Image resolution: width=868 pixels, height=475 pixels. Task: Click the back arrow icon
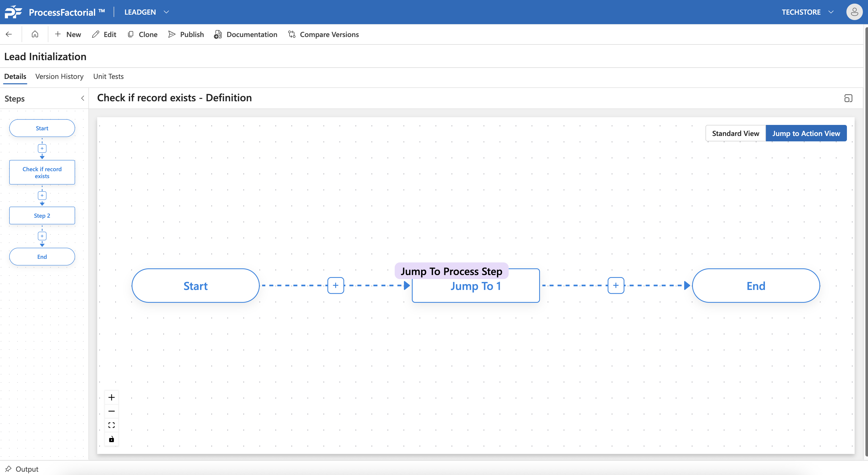pos(9,34)
